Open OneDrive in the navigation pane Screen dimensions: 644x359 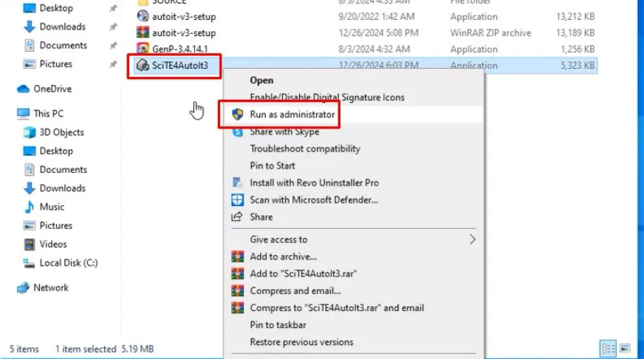52,89
